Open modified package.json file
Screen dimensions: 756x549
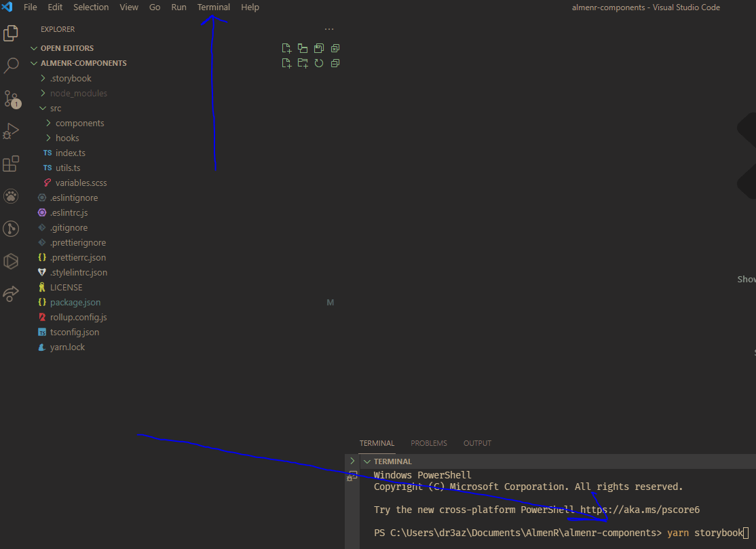[75, 302]
